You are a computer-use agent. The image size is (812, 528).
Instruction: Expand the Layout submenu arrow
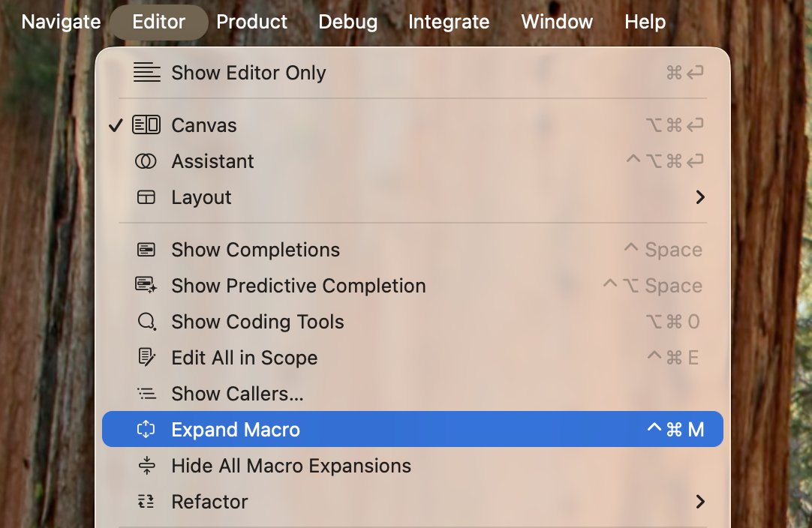point(700,197)
